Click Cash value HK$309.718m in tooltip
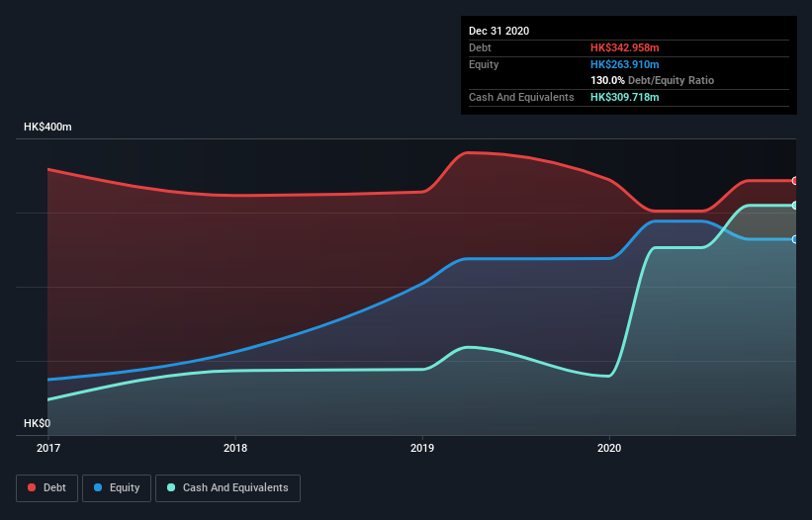The image size is (812, 520). 624,97
